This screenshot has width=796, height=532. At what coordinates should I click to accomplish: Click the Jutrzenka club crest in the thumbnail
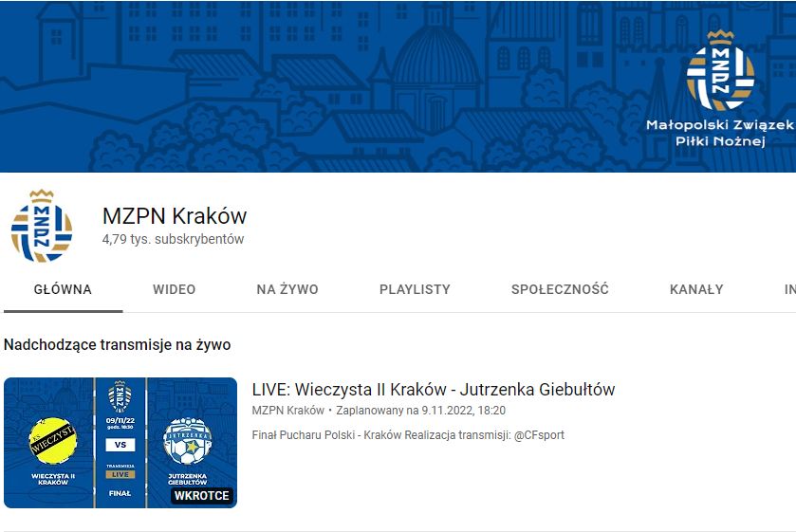pos(187,440)
